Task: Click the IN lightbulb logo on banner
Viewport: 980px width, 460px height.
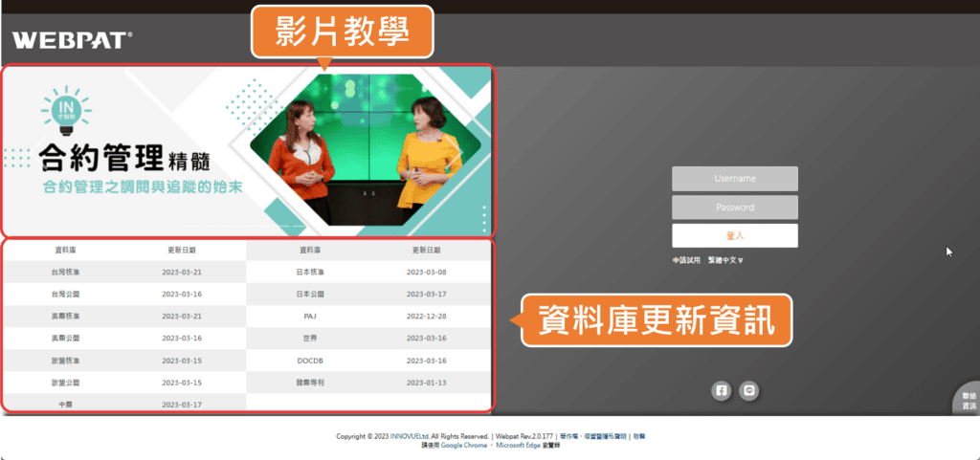Action: (67, 108)
